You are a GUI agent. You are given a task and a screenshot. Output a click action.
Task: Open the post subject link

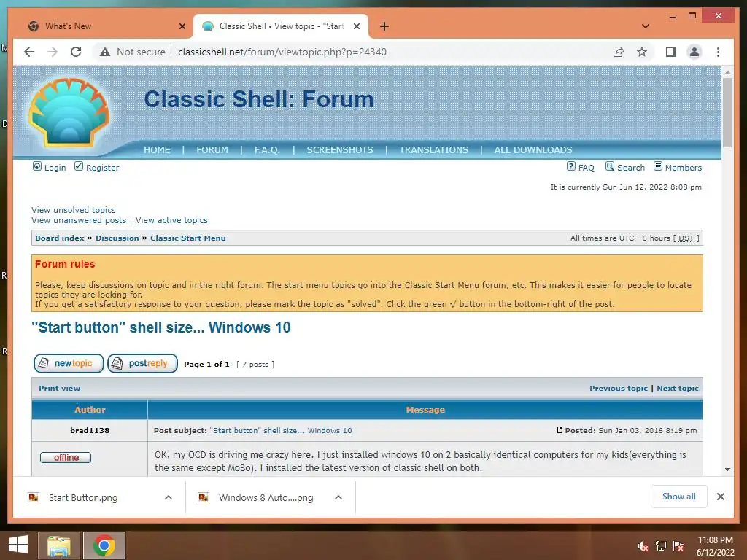(281, 430)
